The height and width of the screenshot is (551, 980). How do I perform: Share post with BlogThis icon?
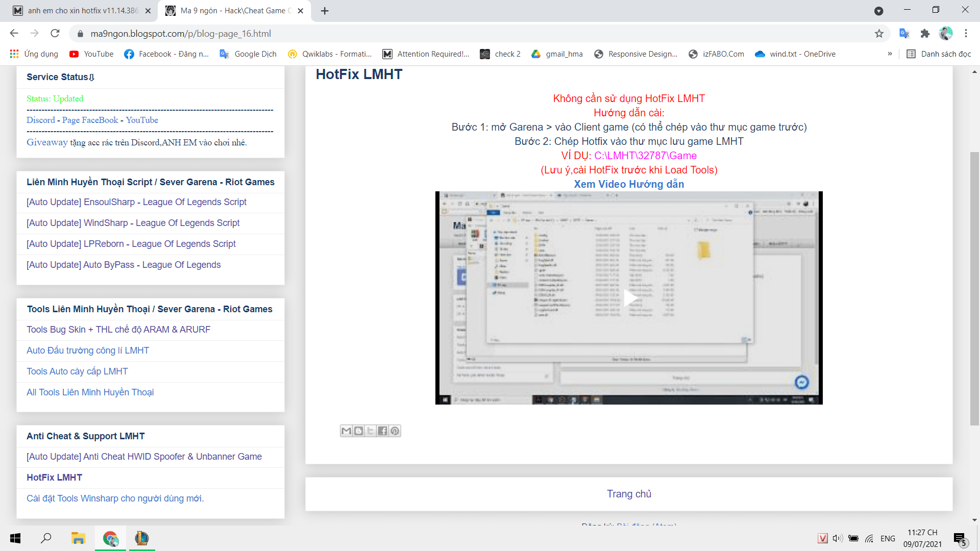point(358,431)
